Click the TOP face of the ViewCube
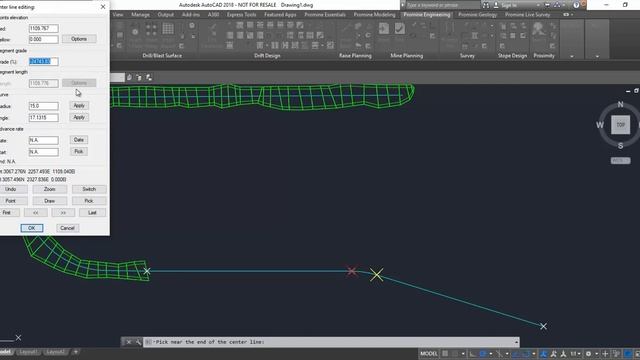The image size is (640, 360). pos(620,124)
